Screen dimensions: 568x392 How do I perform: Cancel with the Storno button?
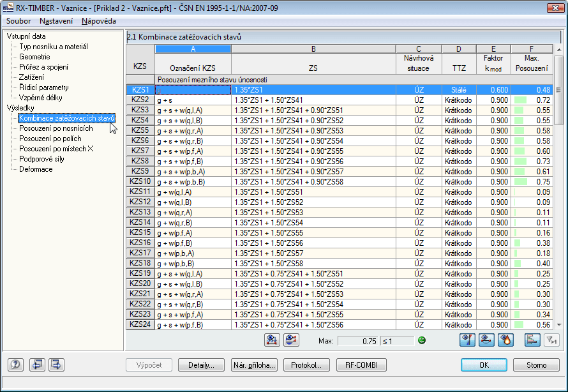[x=537, y=365]
